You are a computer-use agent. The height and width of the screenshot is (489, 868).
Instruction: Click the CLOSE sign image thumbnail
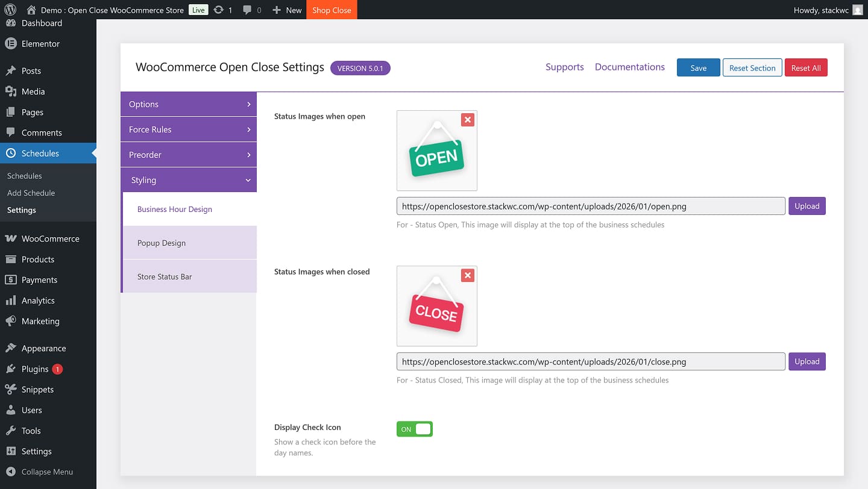click(x=437, y=306)
